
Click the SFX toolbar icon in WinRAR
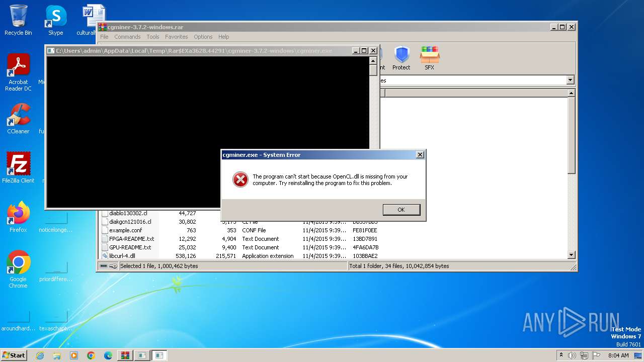click(x=430, y=58)
